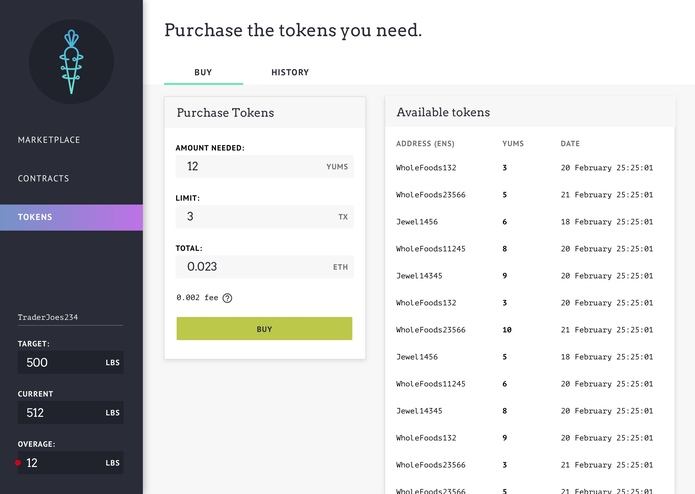Open the Marketplace section
This screenshot has width=695, height=494.
49,140
